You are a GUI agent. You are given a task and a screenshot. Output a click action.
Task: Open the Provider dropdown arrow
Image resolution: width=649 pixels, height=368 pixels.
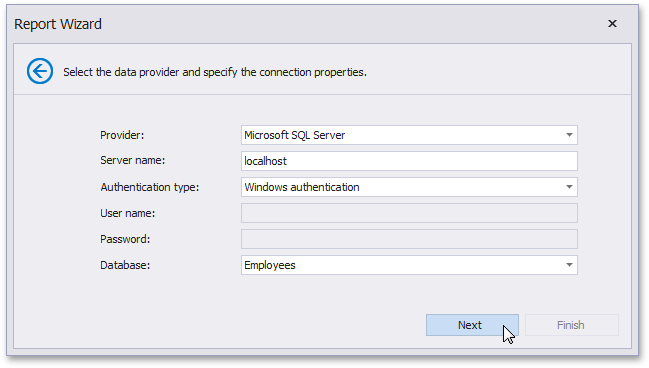pyautogui.click(x=569, y=135)
